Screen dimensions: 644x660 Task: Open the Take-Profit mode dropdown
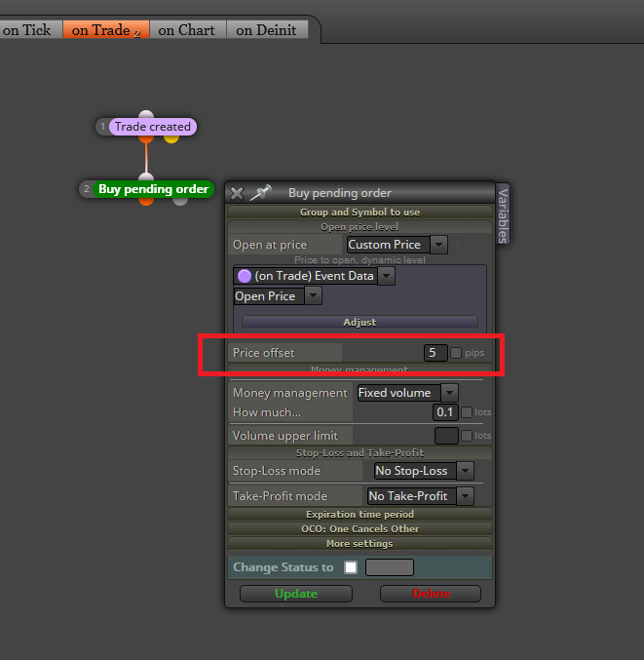click(x=421, y=496)
